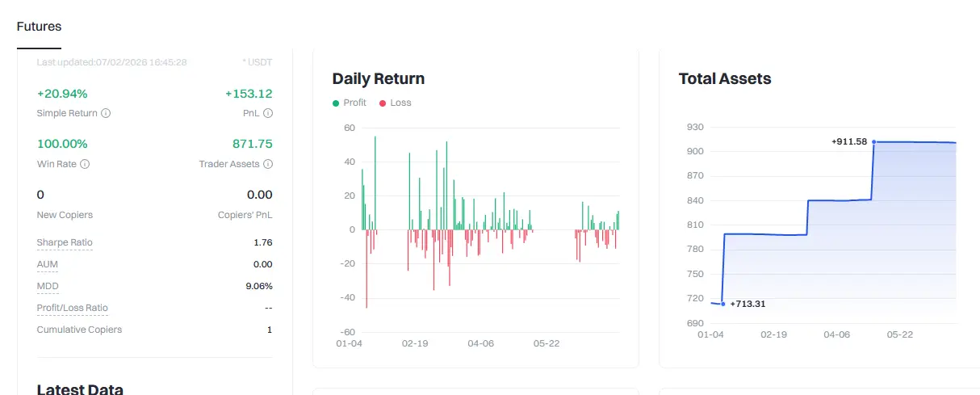
Task: Click the Trader Assets info icon
Action: 268,164
